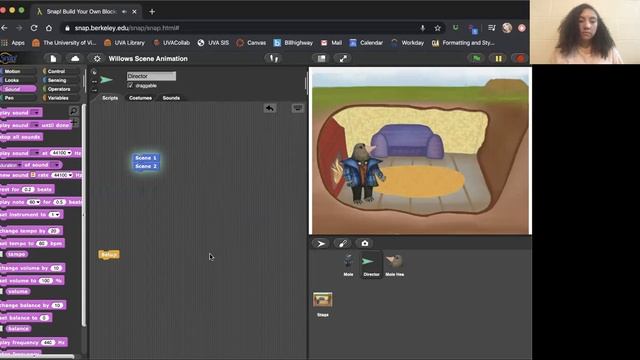The image size is (640, 360).
Task: Switch to the Costumes tab
Action: (140, 98)
